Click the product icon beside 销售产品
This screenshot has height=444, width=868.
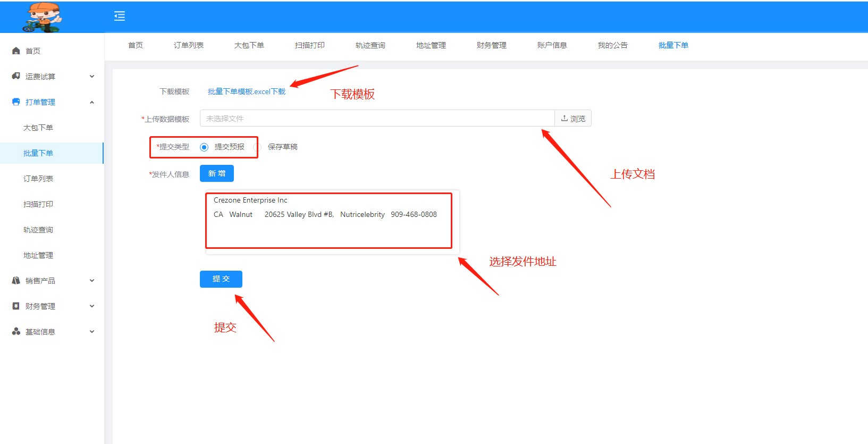pos(16,281)
